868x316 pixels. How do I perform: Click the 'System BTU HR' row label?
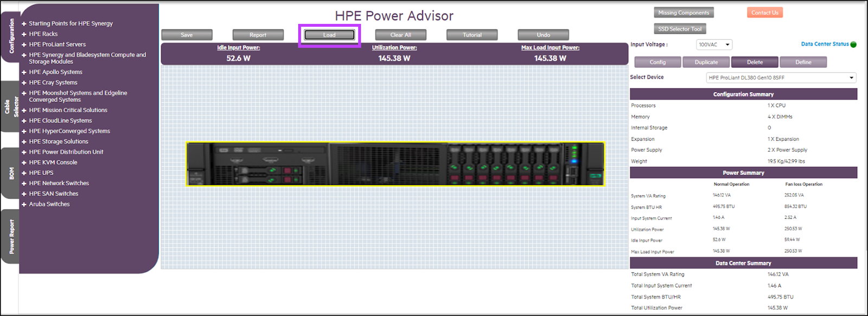(x=646, y=208)
